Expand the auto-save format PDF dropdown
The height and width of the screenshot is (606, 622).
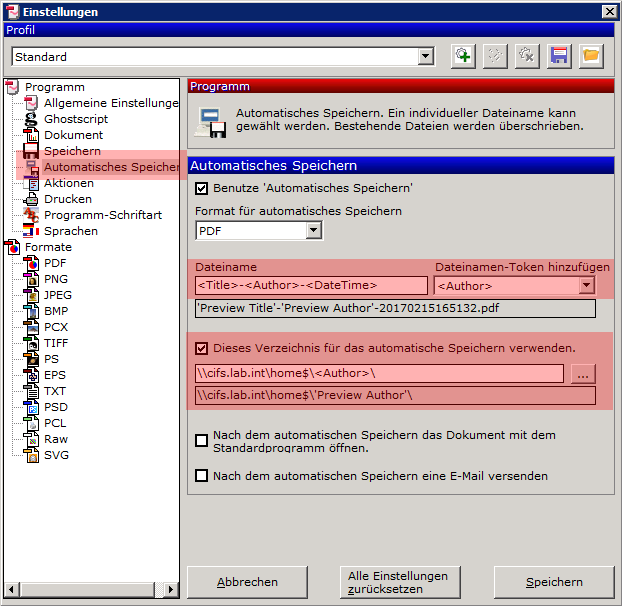point(313,231)
